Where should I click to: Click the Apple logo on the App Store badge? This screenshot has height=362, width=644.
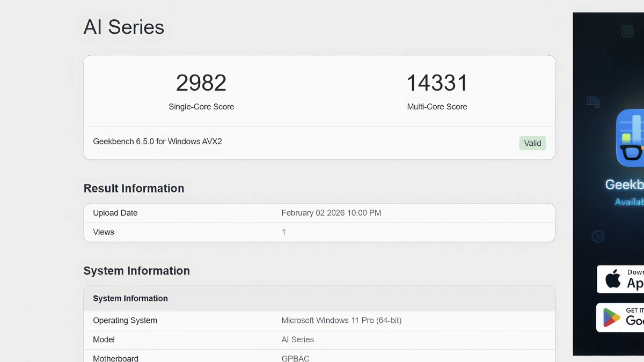tap(613, 279)
